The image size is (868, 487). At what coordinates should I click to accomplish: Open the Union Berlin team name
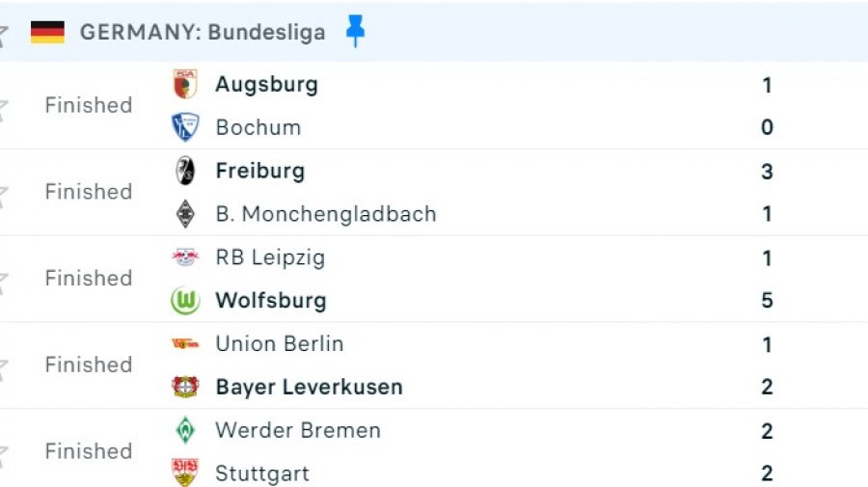[x=280, y=343]
